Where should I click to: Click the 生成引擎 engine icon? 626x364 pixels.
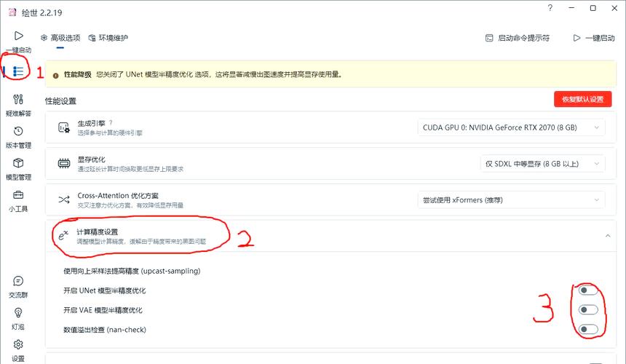tap(64, 127)
